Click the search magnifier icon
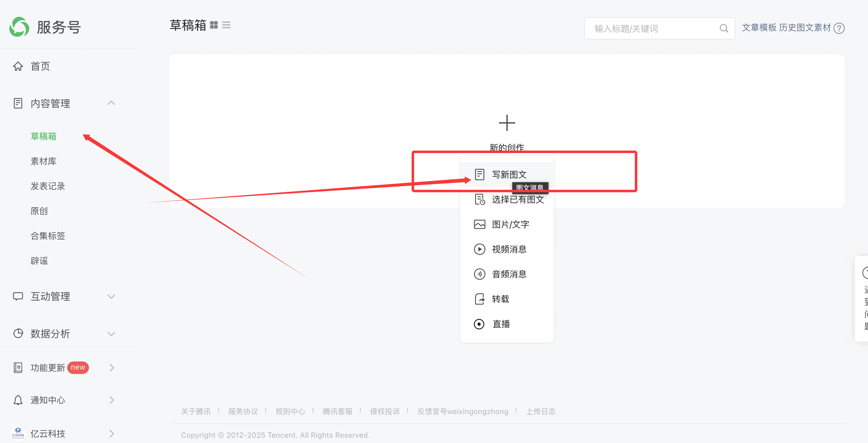This screenshot has width=868, height=443. [x=724, y=28]
